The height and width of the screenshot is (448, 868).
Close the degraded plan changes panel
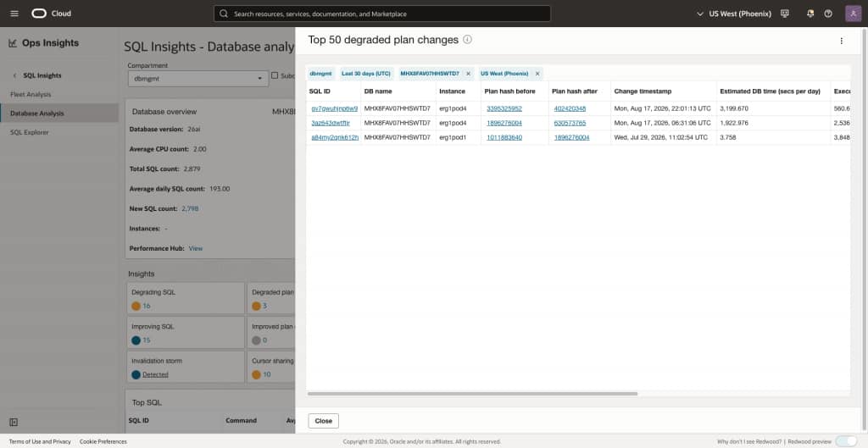[x=323, y=421]
